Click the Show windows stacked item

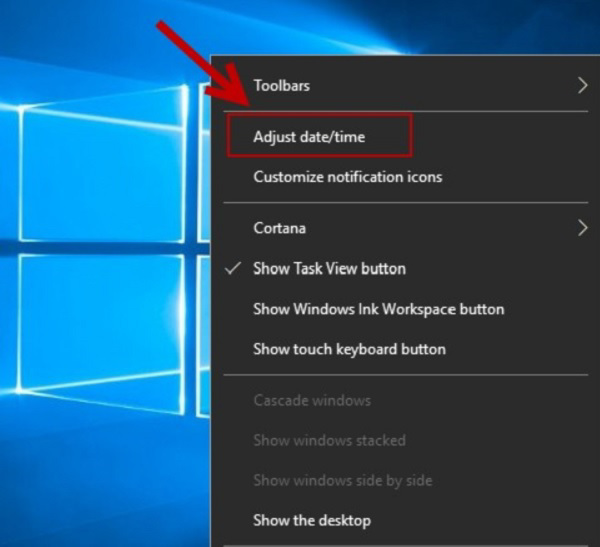pyautogui.click(x=329, y=440)
